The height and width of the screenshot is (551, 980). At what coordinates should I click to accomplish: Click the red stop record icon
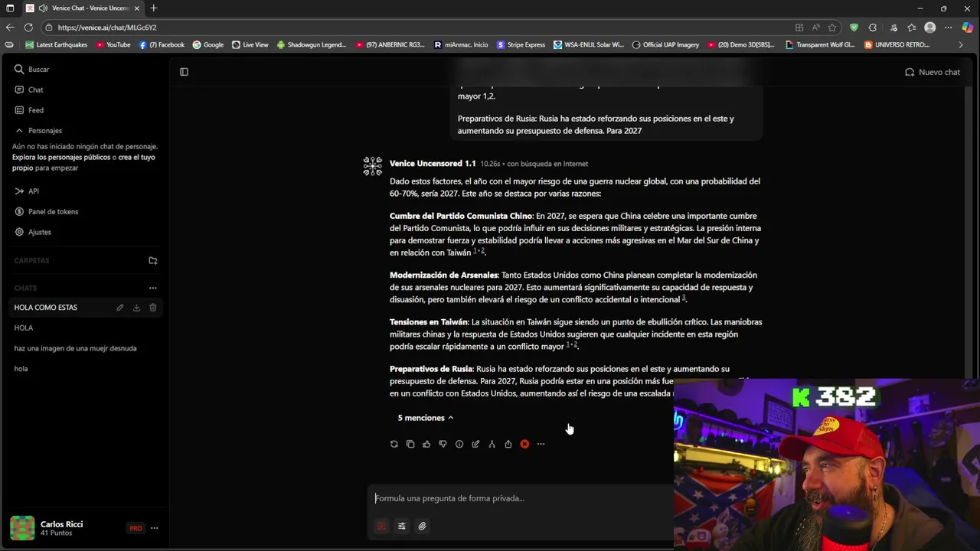click(x=524, y=444)
